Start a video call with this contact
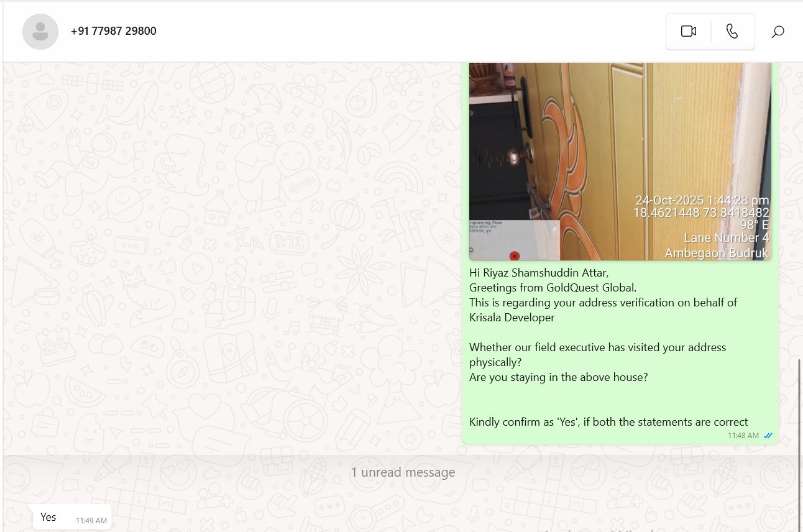803x532 pixels. [688, 31]
